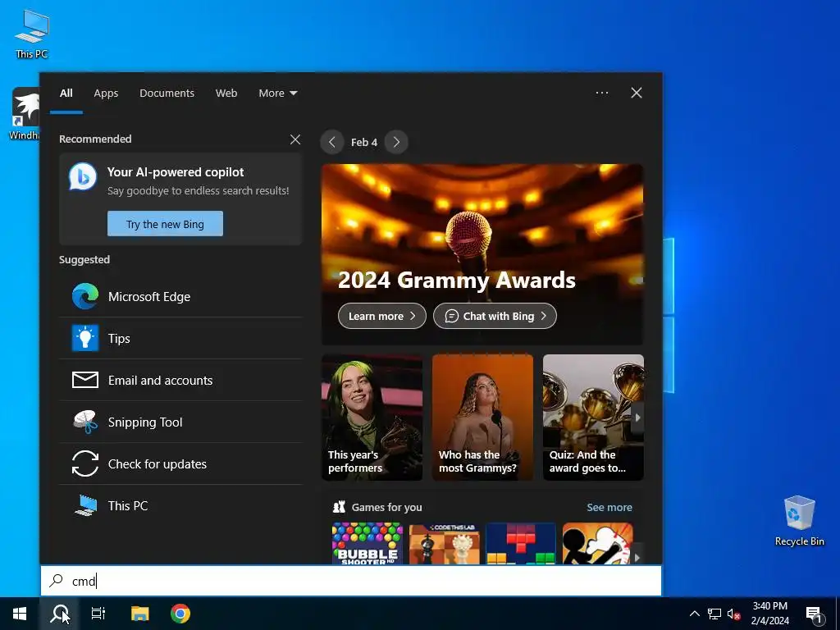Click the chess icon beside Games for you

coord(339,507)
